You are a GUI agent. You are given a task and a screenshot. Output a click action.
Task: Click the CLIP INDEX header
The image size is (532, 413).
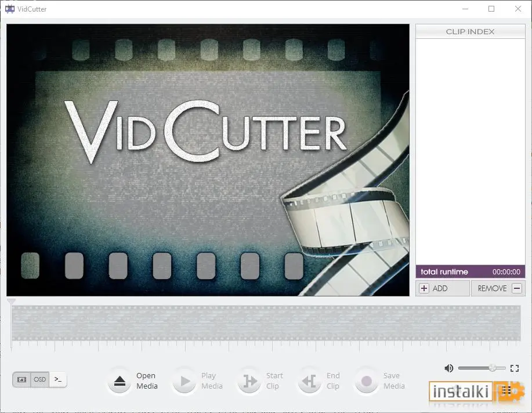tap(471, 31)
